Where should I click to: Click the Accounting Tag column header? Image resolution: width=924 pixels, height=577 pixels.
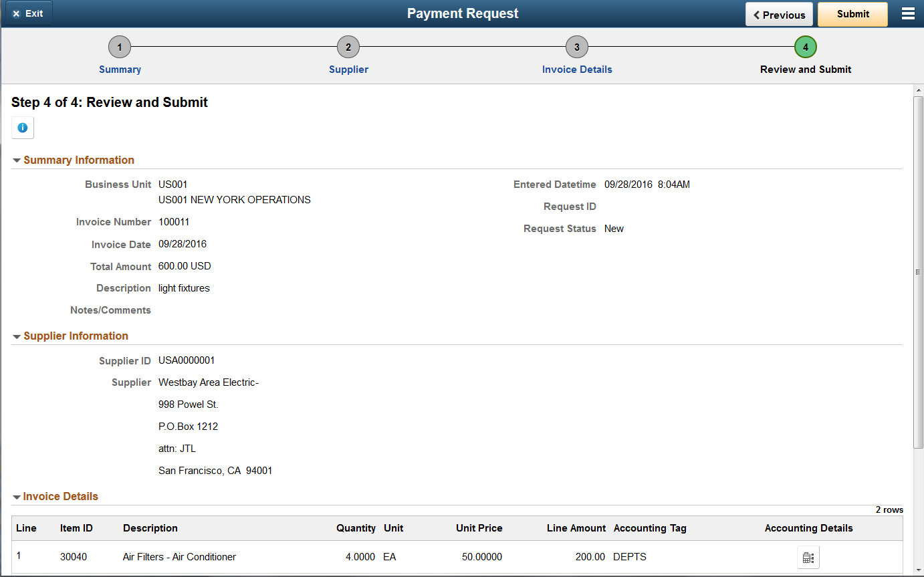(x=650, y=528)
